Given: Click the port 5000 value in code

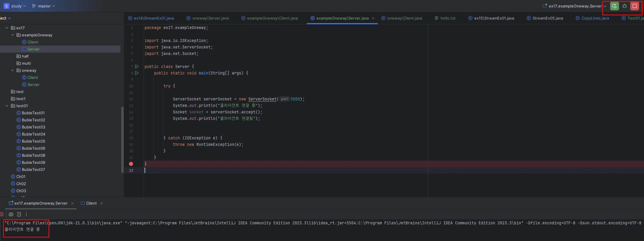Looking at the screenshot, I should point(295,99).
